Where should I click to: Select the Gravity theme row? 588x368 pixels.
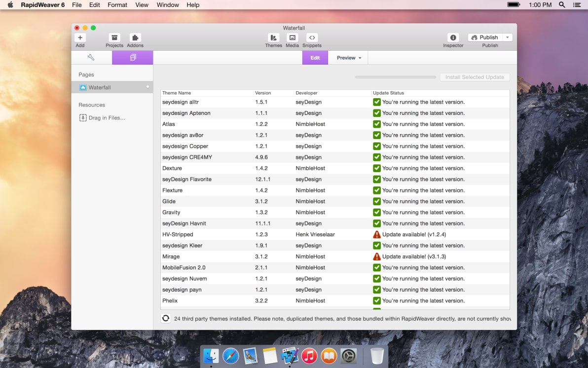[x=335, y=212]
